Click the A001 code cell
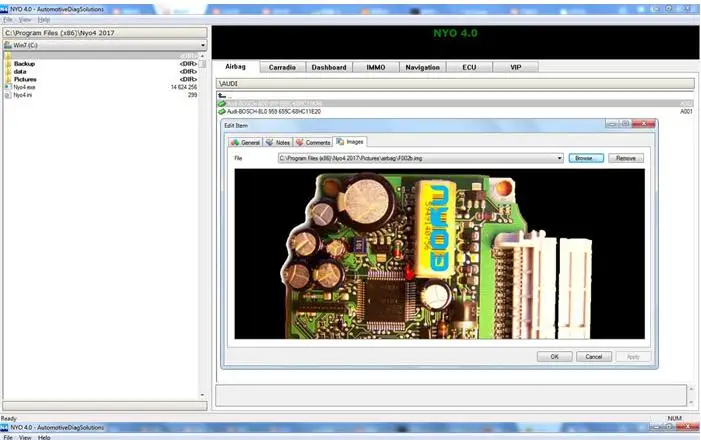701x440 pixels. coord(686,111)
